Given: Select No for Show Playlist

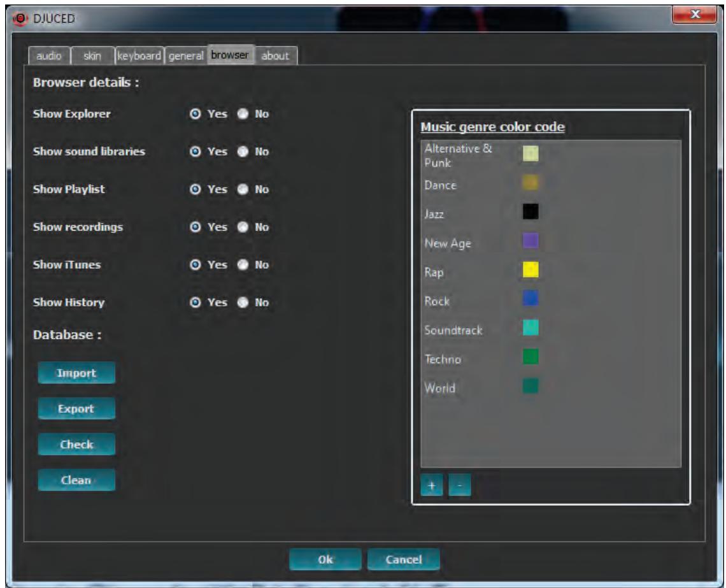Looking at the screenshot, I should (x=243, y=189).
